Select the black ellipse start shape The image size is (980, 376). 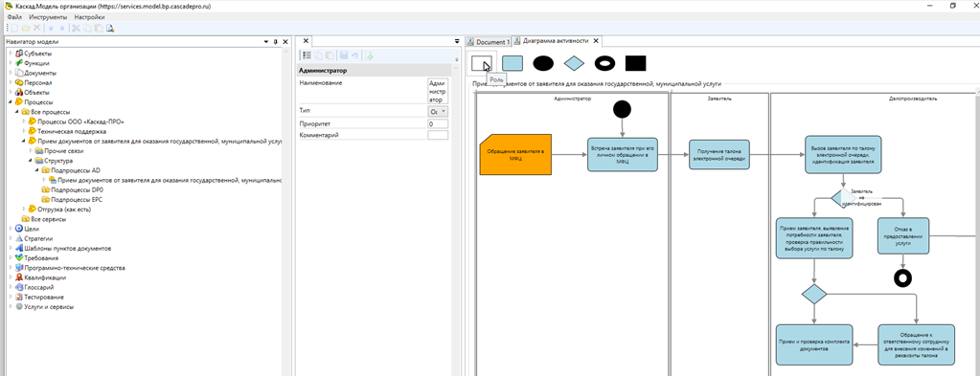pyautogui.click(x=543, y=62)
